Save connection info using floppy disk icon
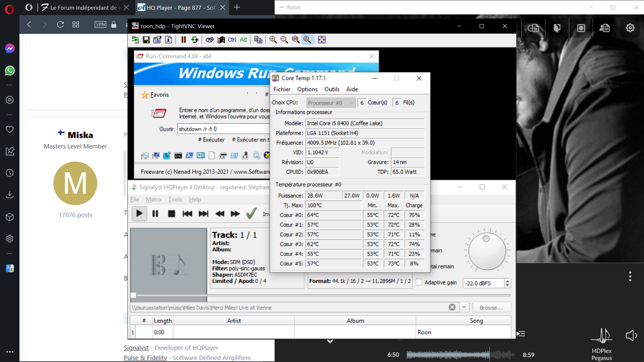 [146, 40]
